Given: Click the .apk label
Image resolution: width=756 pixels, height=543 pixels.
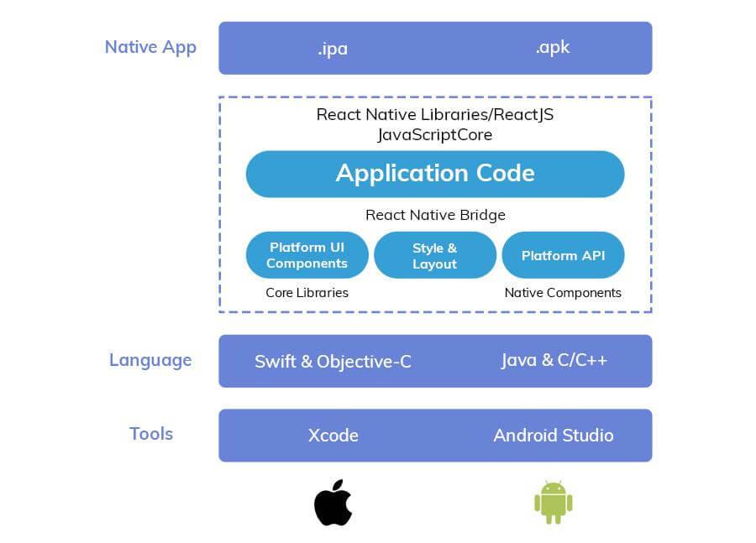Looking at the screenshot, I should (x=553, y=47).
